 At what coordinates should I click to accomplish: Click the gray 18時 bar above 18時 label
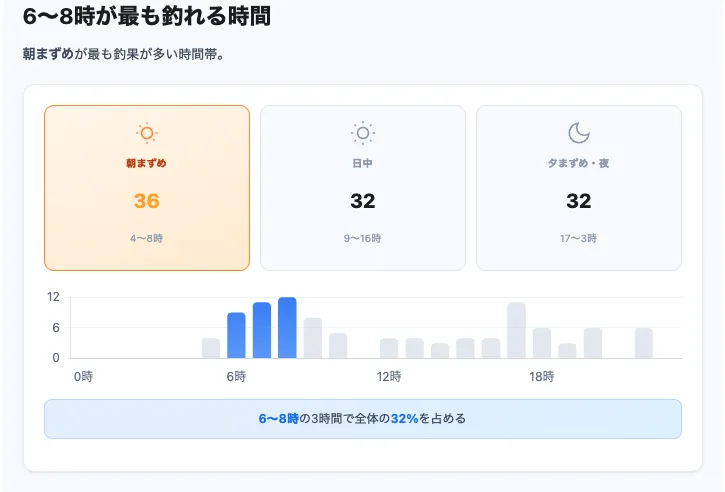541,343
